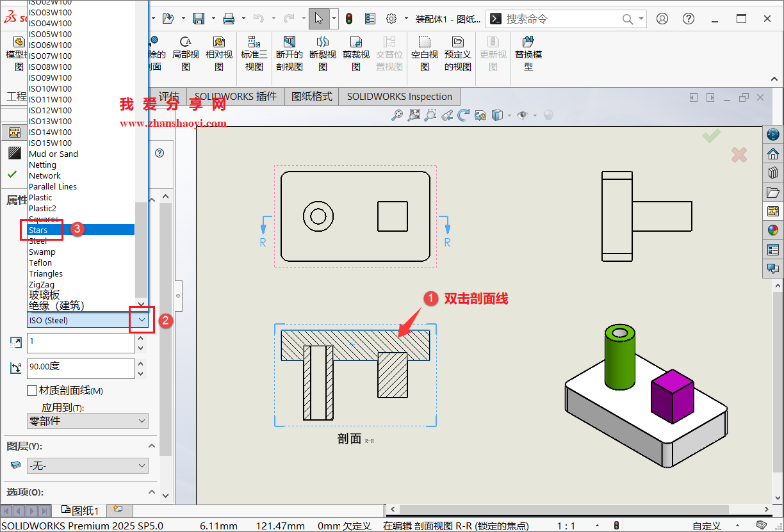Select Mud or Sand hatch pattern
The height and width of the screenshot is (532, 784).
(81, 154)
